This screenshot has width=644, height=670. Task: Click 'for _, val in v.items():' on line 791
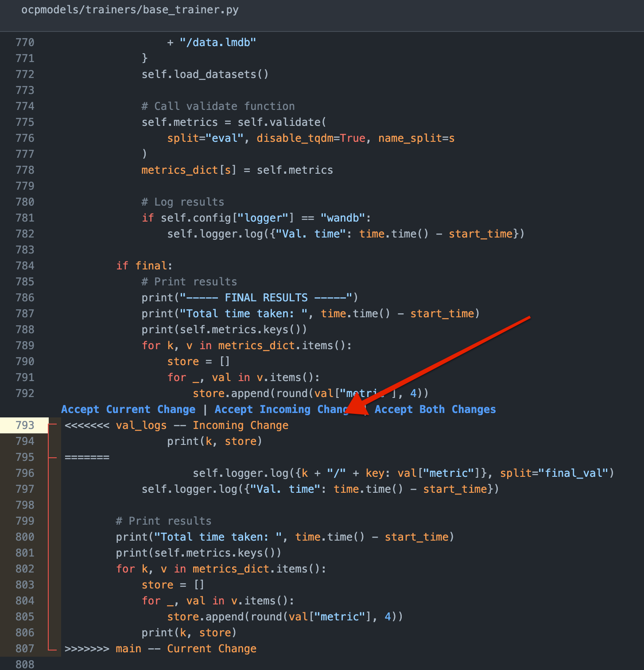click(x=243, y=378)
